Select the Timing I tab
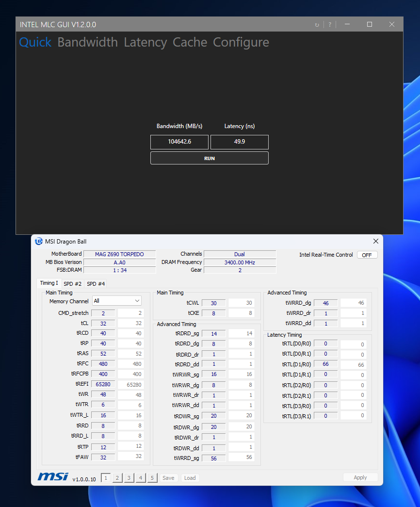The height and width of the screenshot is (507, 420). [49, 283]
